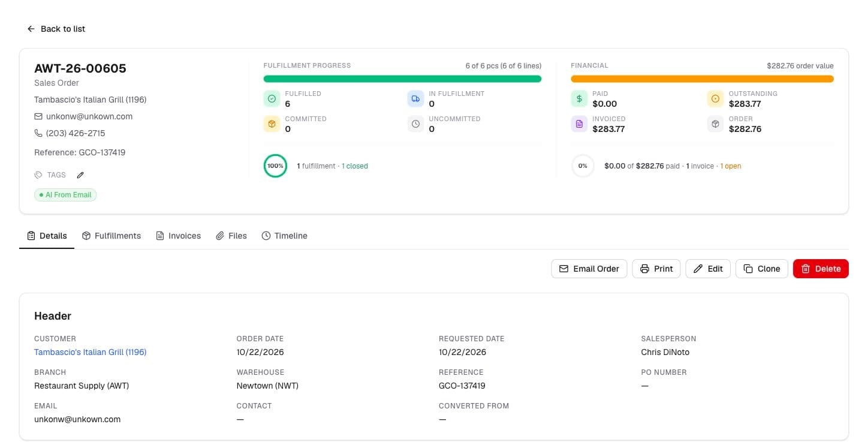Click the salesperson name Chris DiNoto

(665, 352)
